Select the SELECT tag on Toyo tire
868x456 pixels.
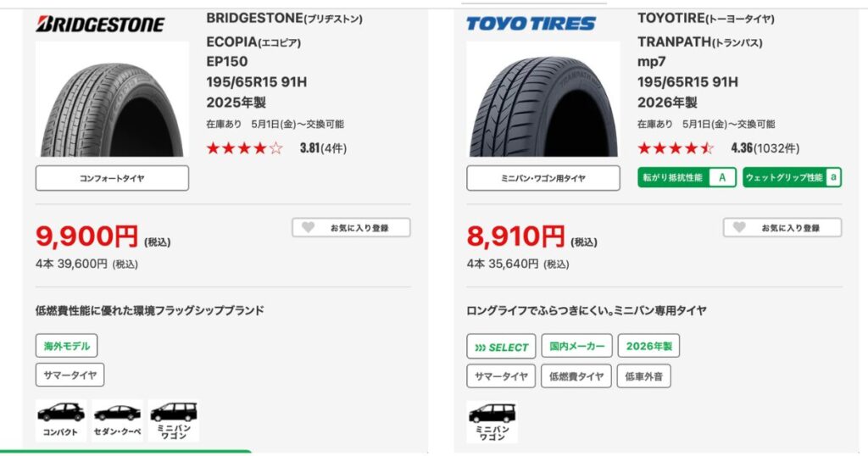pos(501,347)
